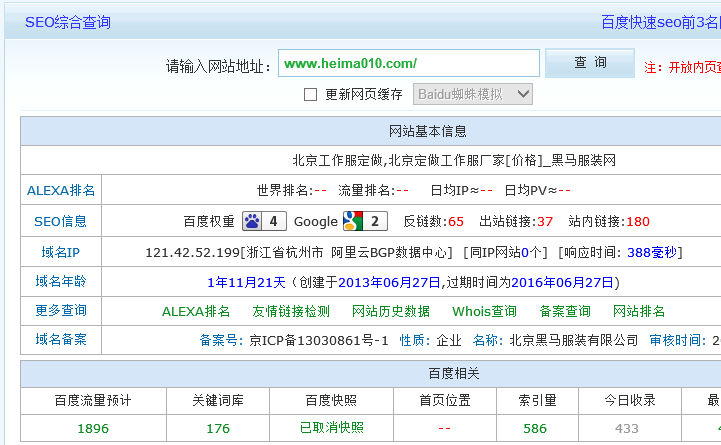Screen dimensions: 721x445
Task: Click the 网站基本信息 section header
Action: pos(428,131)
